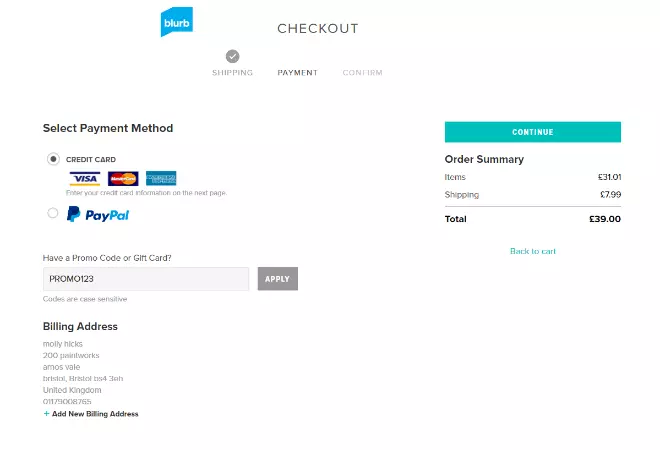Screen dimensions: 660x450
Task: Select the PayPal radio button
Action: 53,213
